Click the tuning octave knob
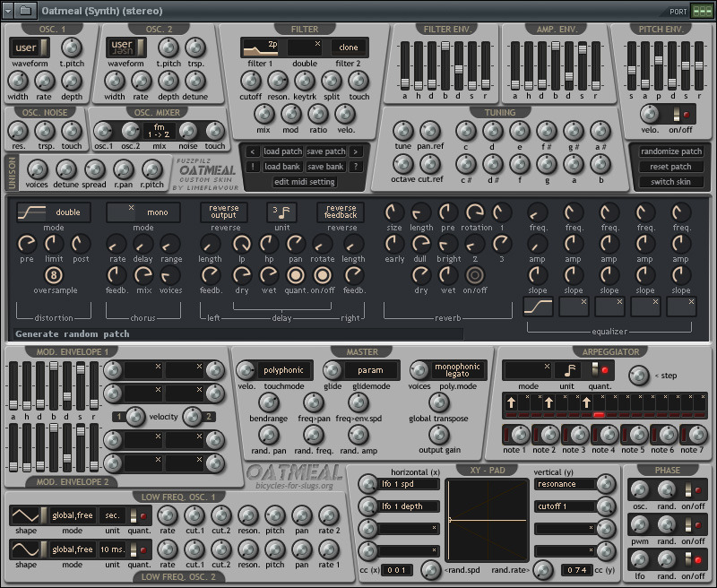Screen dimensions: 717x588 click(x=402, y=164)
